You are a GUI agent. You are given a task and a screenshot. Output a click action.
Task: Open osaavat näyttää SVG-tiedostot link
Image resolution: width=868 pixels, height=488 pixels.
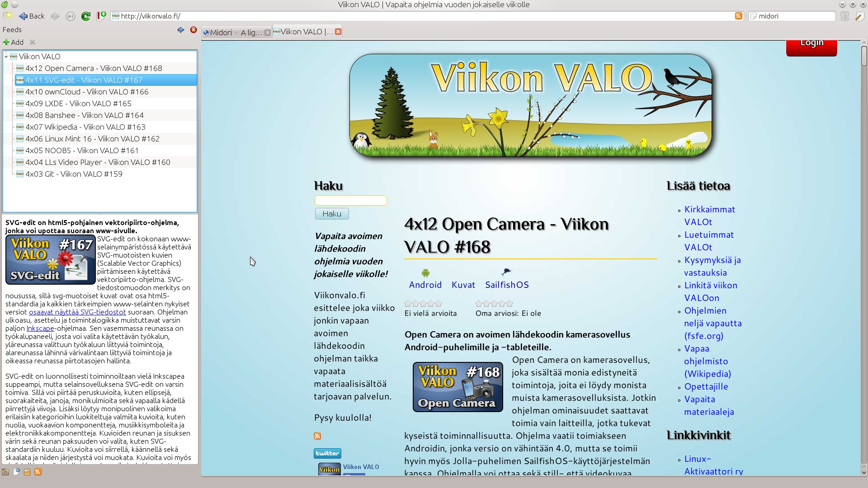pos(77,312)
